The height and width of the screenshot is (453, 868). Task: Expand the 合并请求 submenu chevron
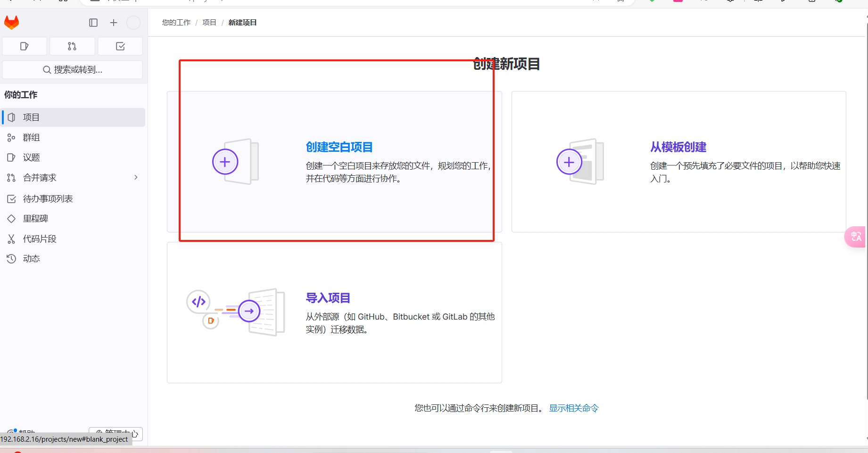pyautogui.click(x=136, y=178)
